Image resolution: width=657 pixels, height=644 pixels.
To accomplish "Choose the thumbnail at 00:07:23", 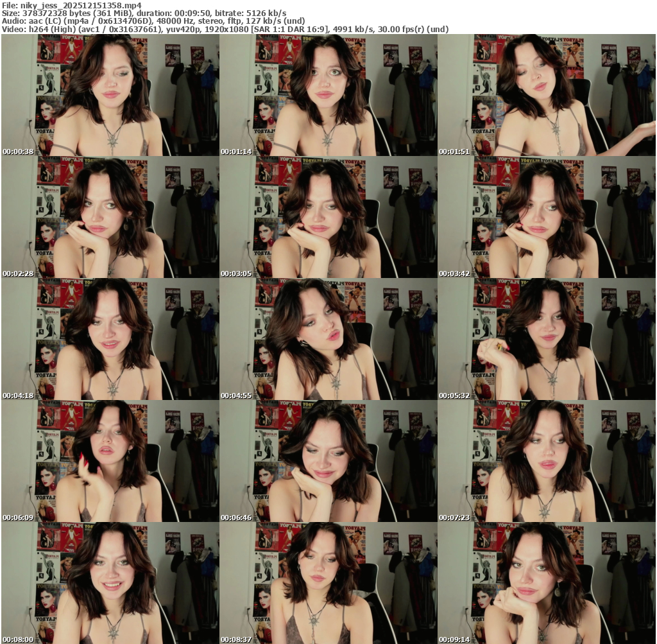I will point(546,461).
